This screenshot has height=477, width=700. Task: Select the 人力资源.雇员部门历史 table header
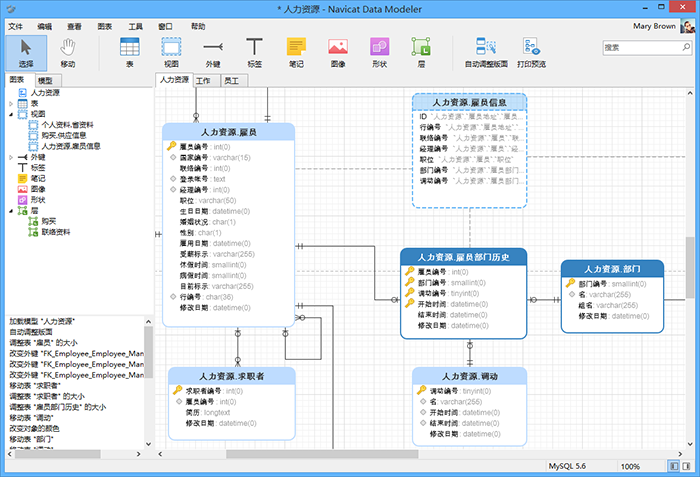point(463,257)
